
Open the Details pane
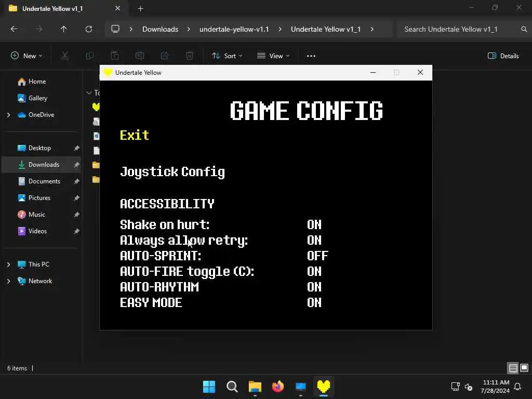click(503, 56)
